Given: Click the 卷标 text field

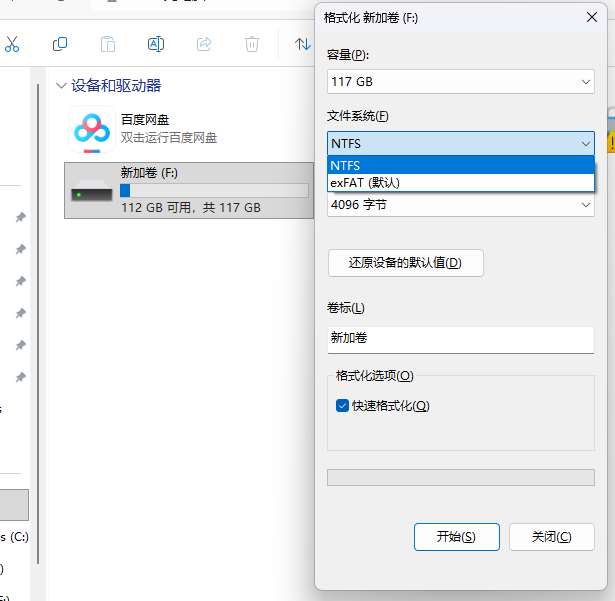Looking at the screenshot, I should point(460,339).
